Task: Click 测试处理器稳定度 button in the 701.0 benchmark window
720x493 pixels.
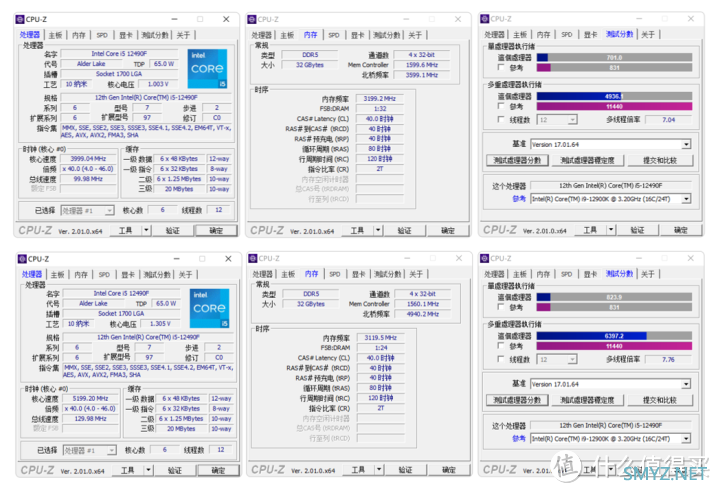Action: [x=587, y=161]
